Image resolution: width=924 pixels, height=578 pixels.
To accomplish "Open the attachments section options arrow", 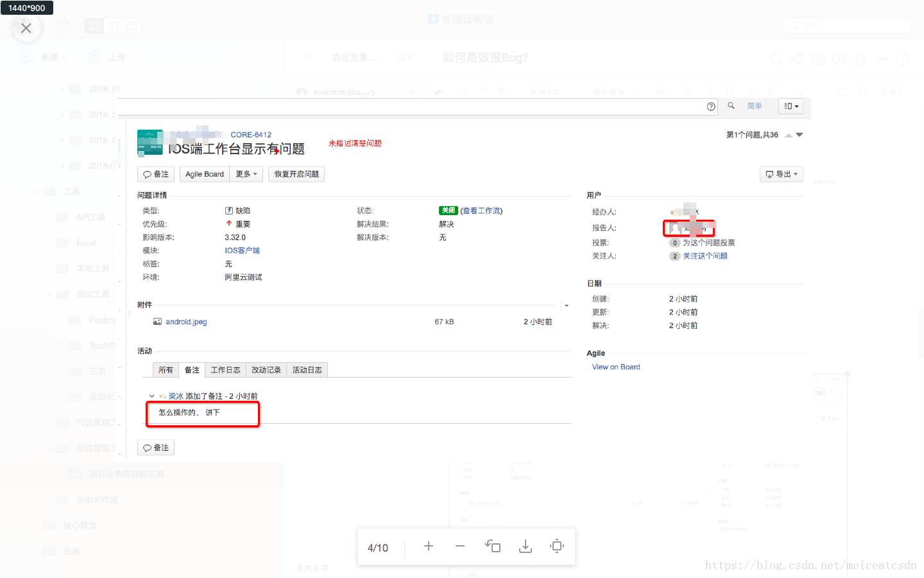I will pos(567,306).
